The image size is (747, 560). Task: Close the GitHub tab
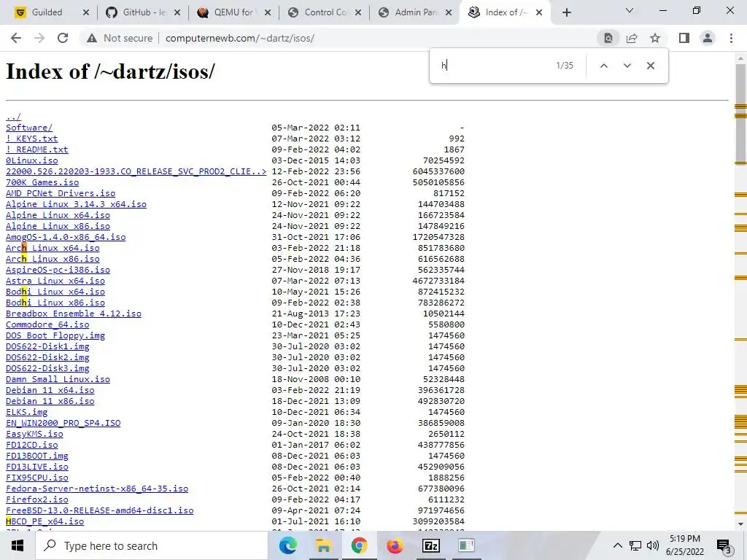coord(177,13)
